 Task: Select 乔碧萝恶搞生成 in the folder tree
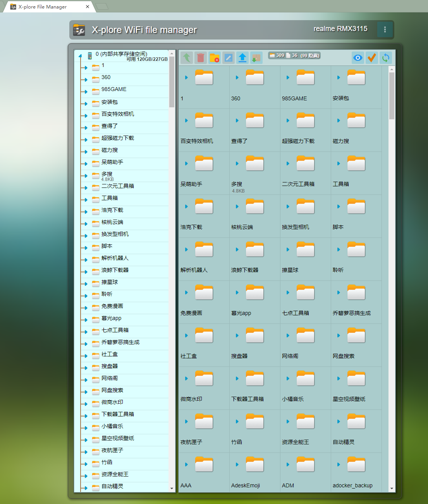(120, 342)
